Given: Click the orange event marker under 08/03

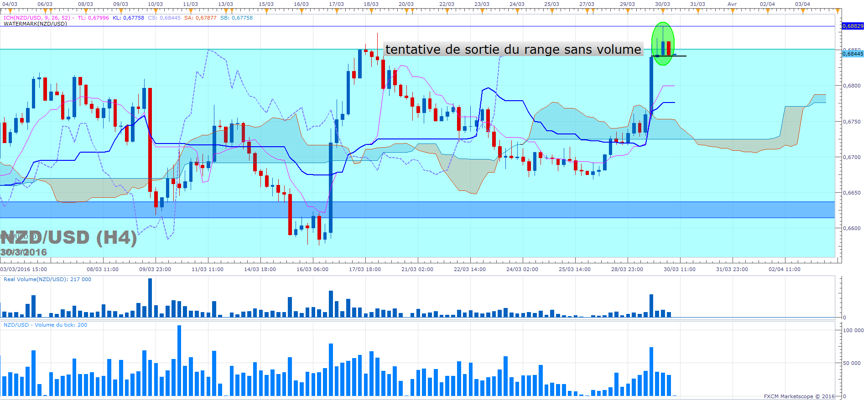Looking at the screenshot, I should 85,10.
